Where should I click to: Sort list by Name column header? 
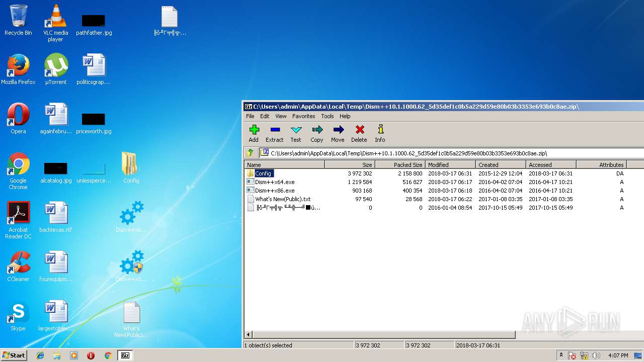click(x=285, y=165)
